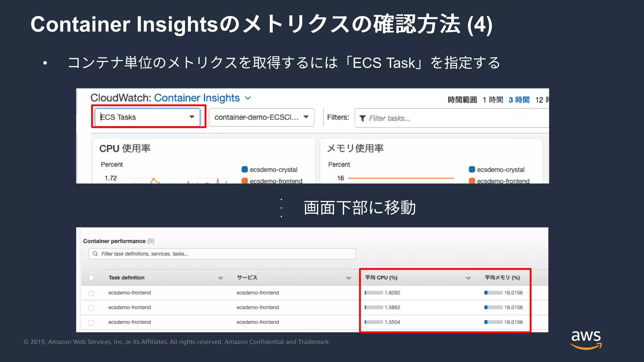Open the 平均 CPU (%) column sort arrow
Viewport: 644px width, 362px height.
click(468, 278)
